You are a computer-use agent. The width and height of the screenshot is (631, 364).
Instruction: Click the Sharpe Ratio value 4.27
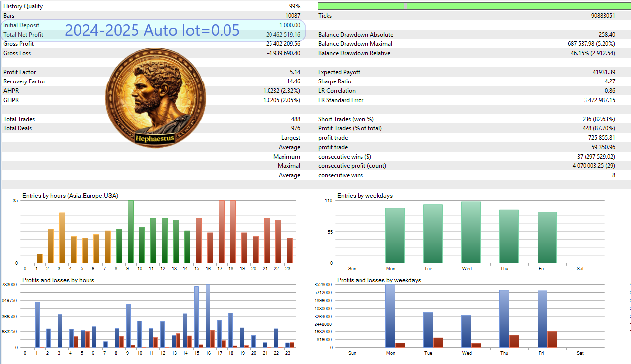click(x=610, y=81)
